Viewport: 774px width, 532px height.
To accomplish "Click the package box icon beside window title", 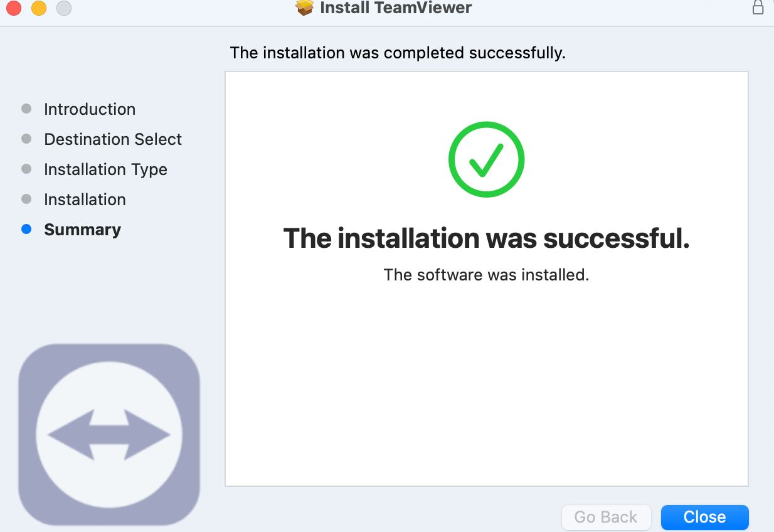I will [x=304, y=8].
